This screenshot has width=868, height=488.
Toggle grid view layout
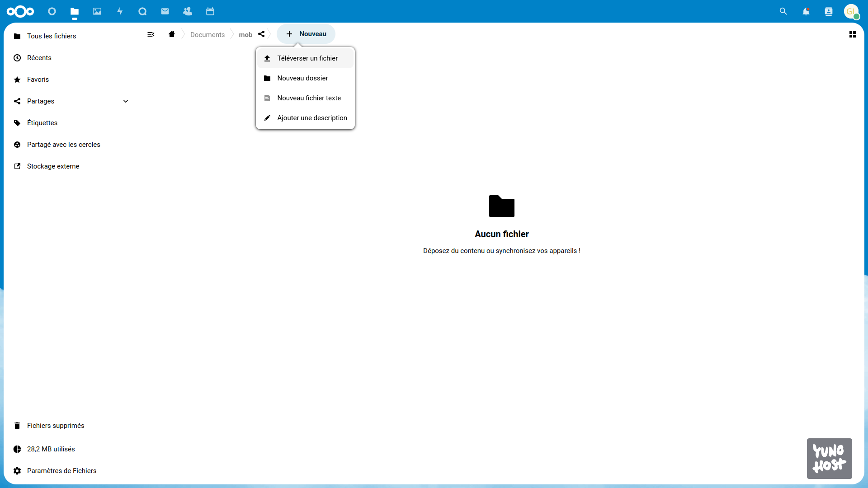point(852,34)
